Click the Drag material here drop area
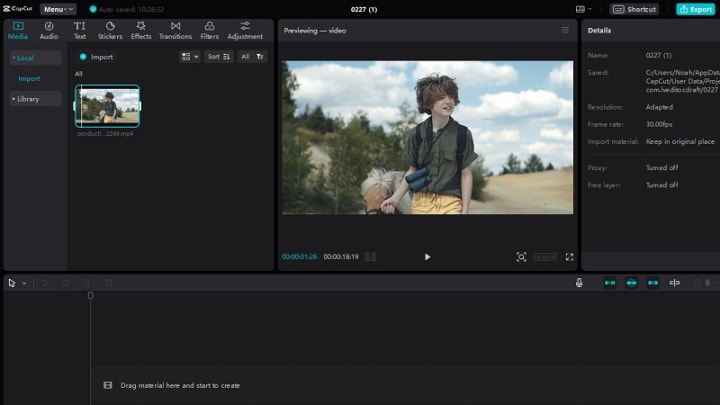This screenshot has height=405, width=720. 405,385
